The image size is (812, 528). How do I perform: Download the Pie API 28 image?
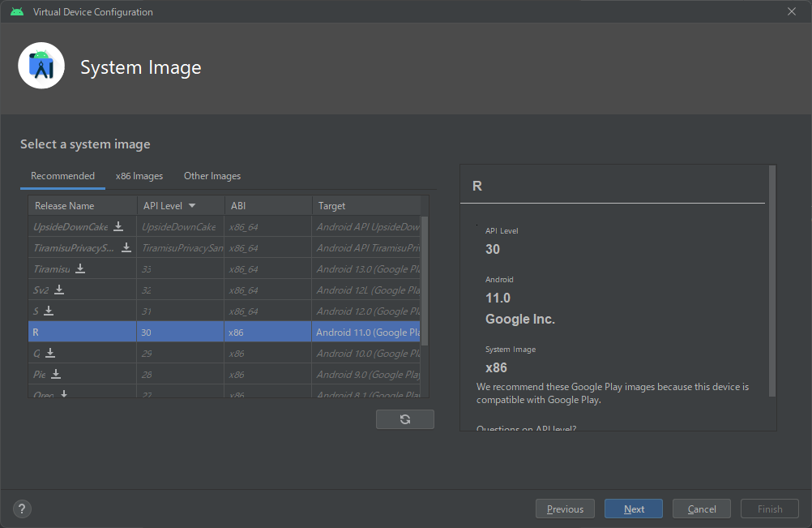tap(56, 374)
